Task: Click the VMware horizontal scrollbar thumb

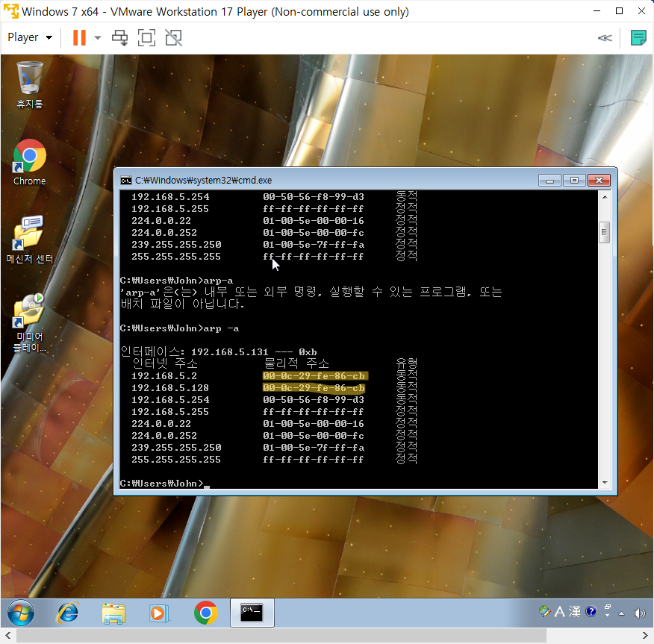Action: click(281, 636)
